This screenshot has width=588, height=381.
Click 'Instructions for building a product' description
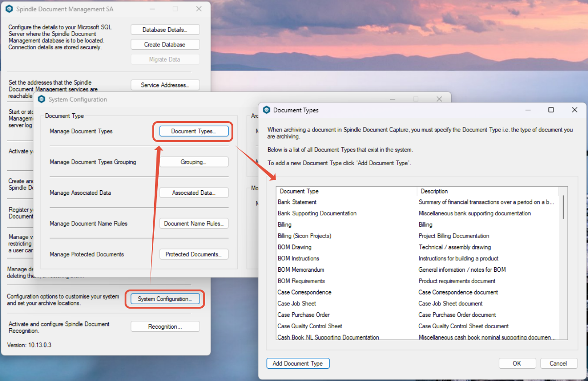click(458, 258)
